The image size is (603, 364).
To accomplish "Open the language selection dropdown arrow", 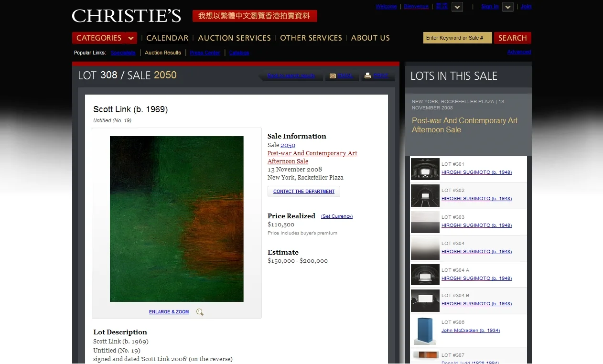I will (457, 7).
